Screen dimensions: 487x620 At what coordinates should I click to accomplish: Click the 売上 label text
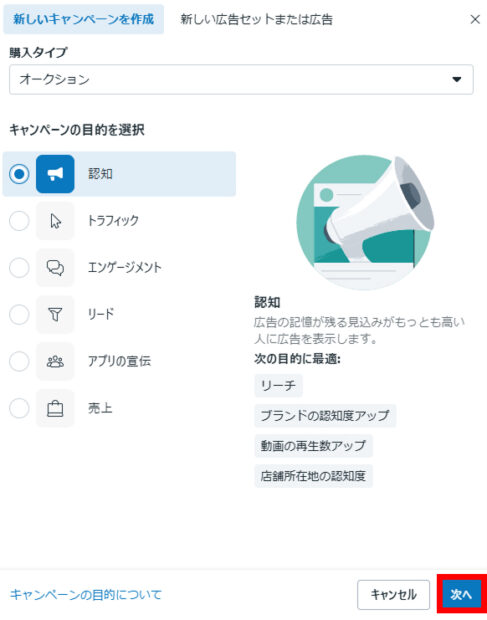[x=100, y=408]
